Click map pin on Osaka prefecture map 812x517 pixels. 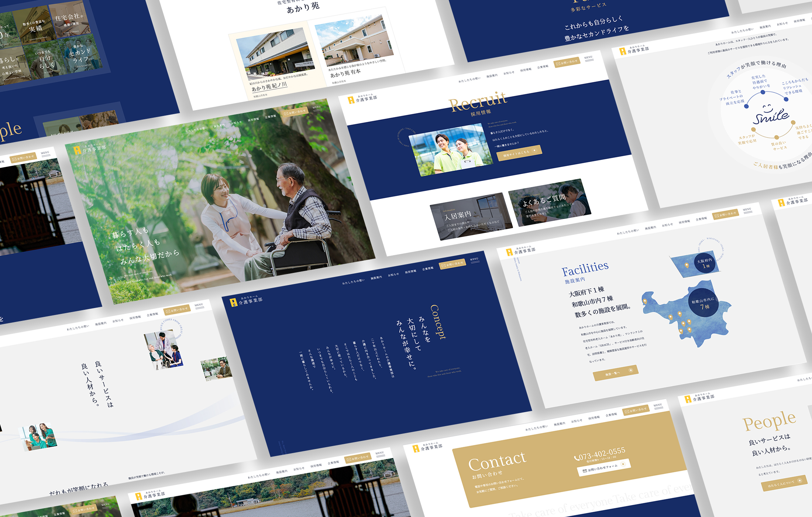(687, 265)
